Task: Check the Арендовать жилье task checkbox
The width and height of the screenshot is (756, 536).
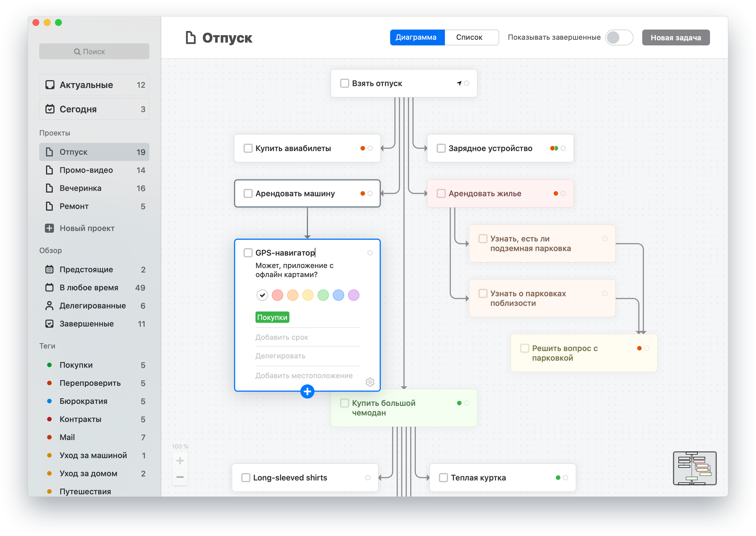Action: pos(441,193)
